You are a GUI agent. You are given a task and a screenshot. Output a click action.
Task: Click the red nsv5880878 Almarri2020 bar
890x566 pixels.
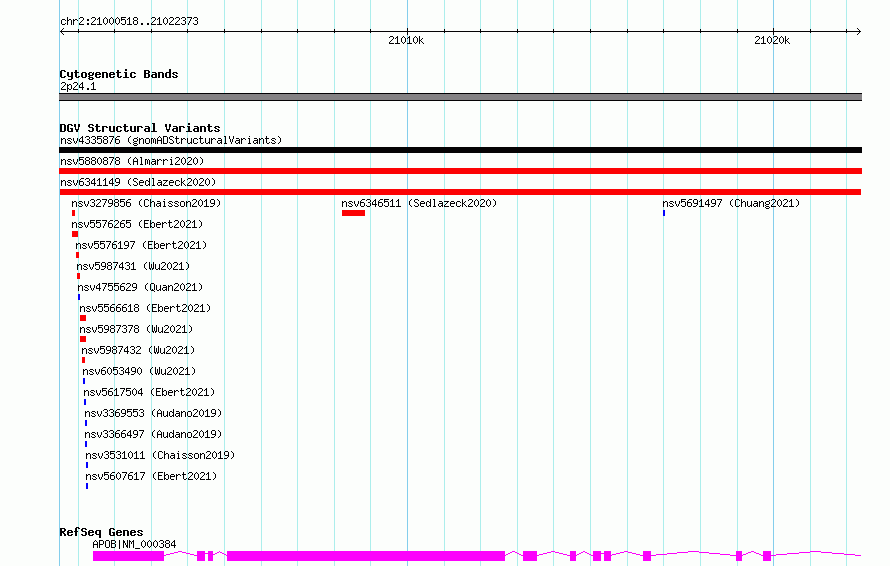460,171
